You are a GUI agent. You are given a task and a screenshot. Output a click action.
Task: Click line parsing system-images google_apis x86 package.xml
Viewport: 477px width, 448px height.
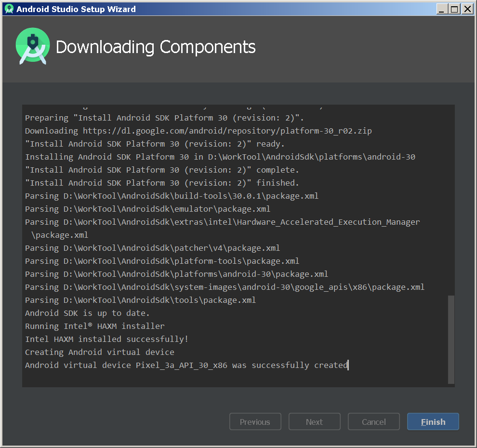point(225,287)
